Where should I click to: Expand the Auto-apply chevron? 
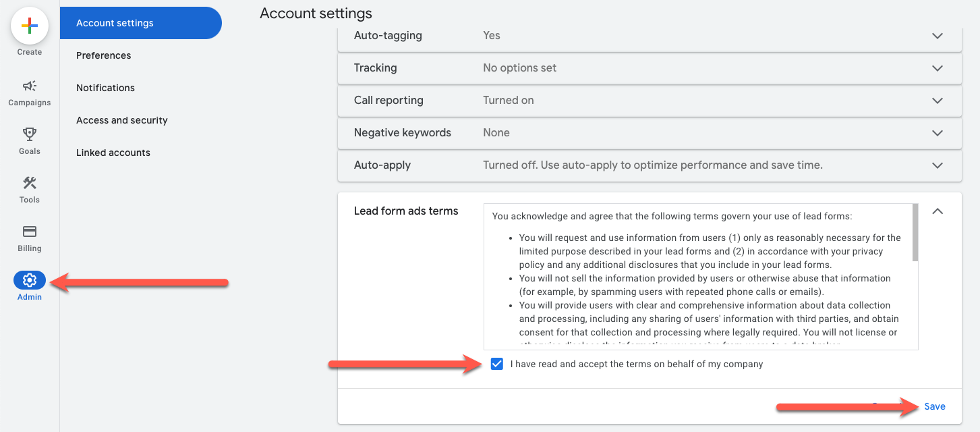[937, 165]
